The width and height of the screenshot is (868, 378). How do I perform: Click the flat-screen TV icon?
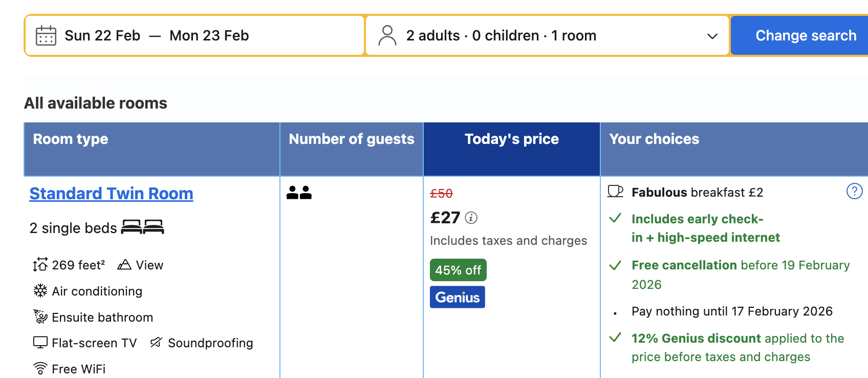tap(40, 342)
